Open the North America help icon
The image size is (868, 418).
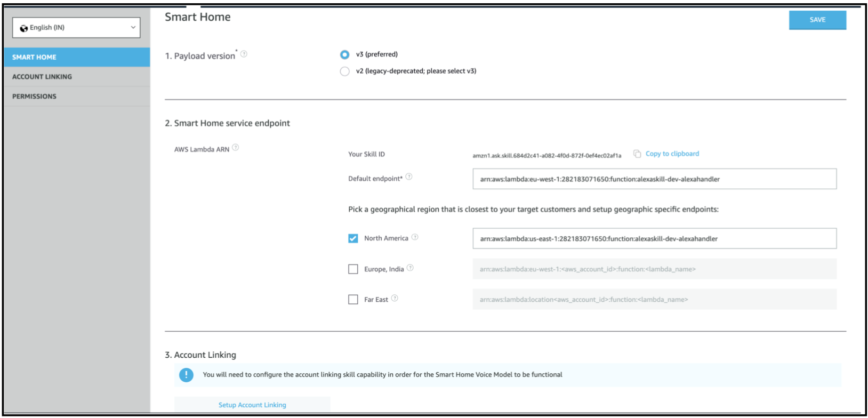click(x=415, y=237)
